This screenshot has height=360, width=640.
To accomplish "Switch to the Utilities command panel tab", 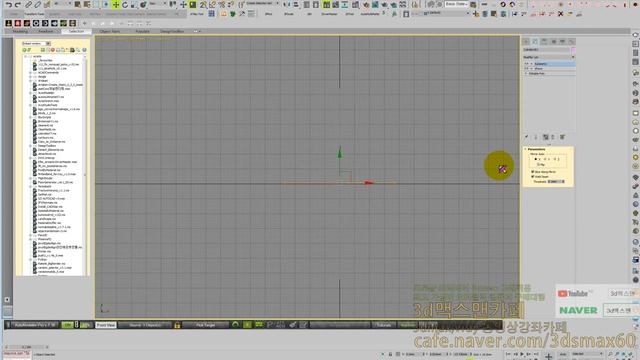I will coord(571,41).
